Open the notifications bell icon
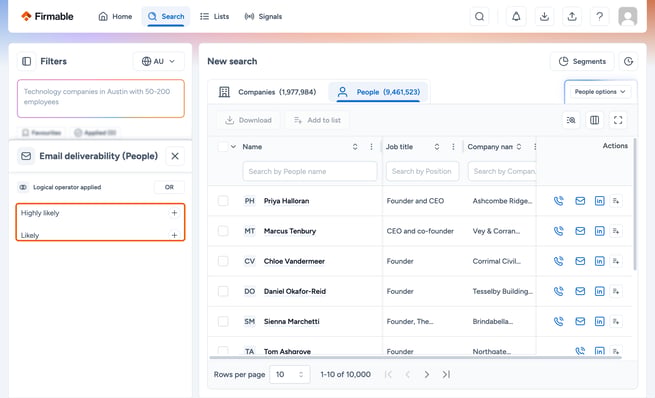The height and width of the screenshot is (398, 655). (x=516, y=17)
